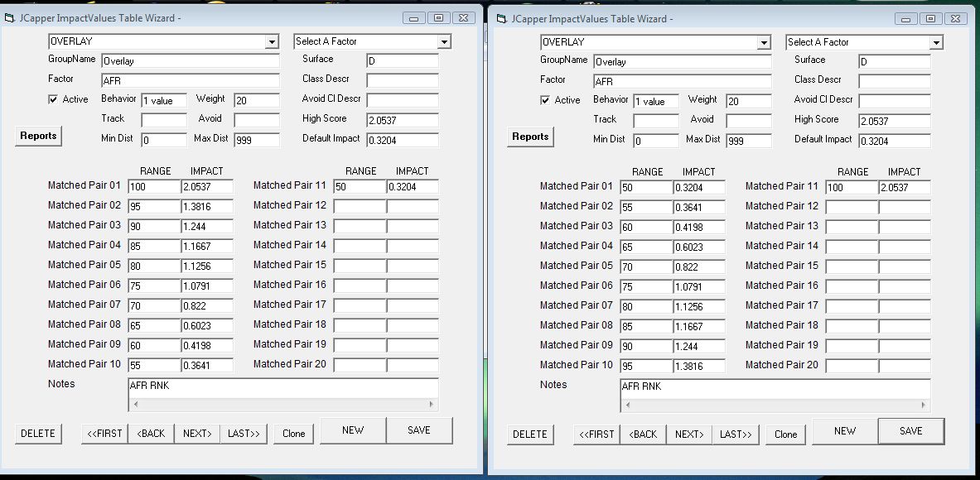Screen dimensions: 980x480
Task: Click NEW in the left window
Action: (353, 430)
